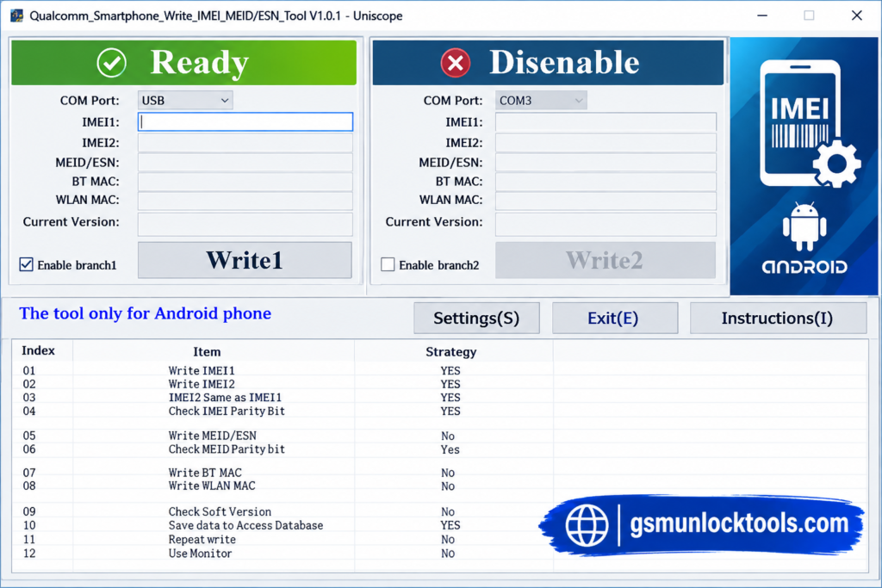Click the Write2 button
The width and height of the screenshot is (882, 588).
[x=606, y=260]
